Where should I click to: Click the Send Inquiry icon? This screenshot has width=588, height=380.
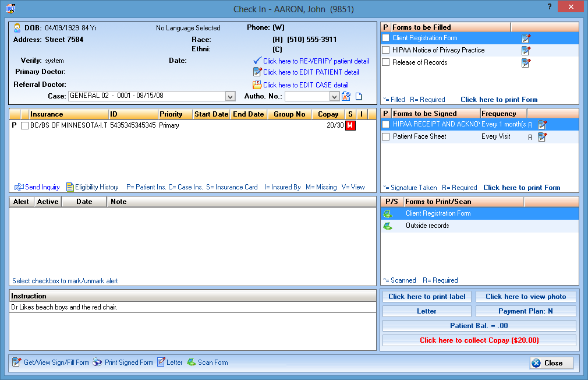[x=19, y=187]
